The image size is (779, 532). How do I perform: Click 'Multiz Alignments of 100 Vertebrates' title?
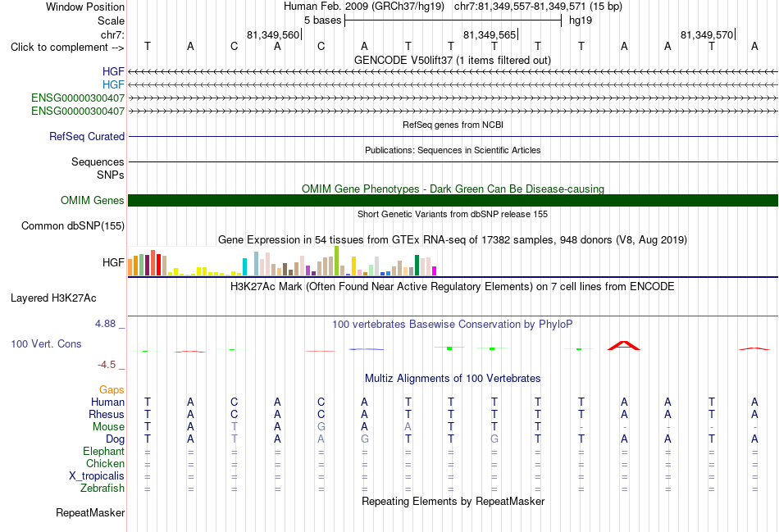(453, 379)
